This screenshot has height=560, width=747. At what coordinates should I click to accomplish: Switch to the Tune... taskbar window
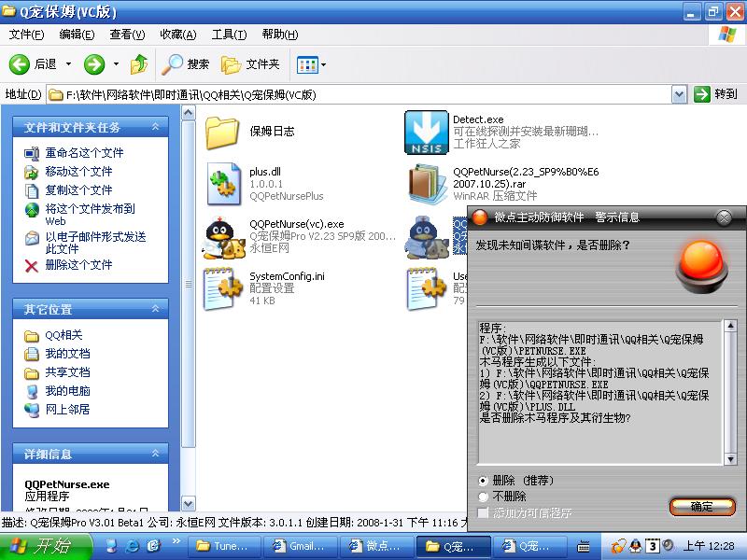point(224,546)
